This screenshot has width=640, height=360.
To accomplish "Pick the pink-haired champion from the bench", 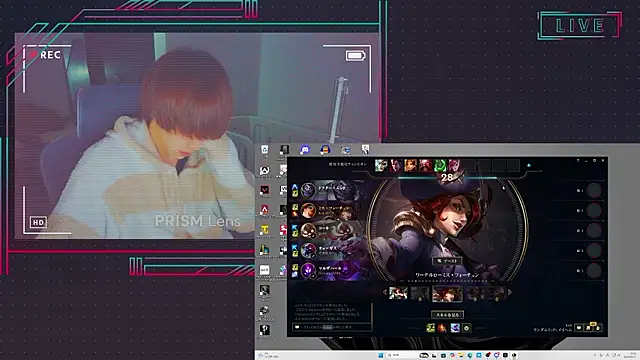I will (454, 165).
